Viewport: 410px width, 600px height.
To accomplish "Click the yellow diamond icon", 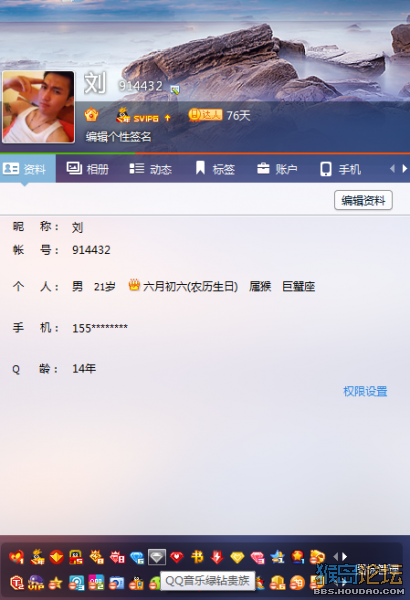I will pos(237,557).
